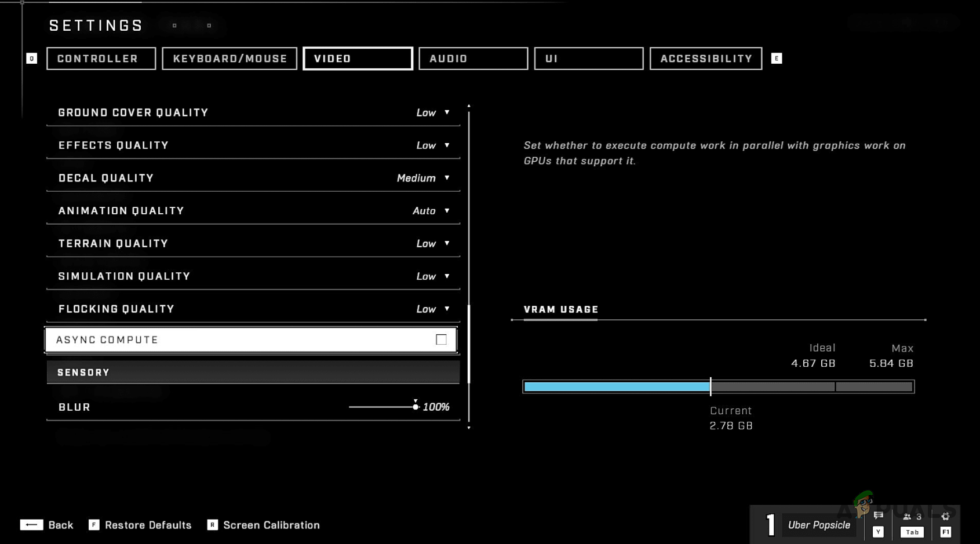This screenshot has width=980, height=544.
Task: Click Restore Defaults
Action: pos(148,525)
